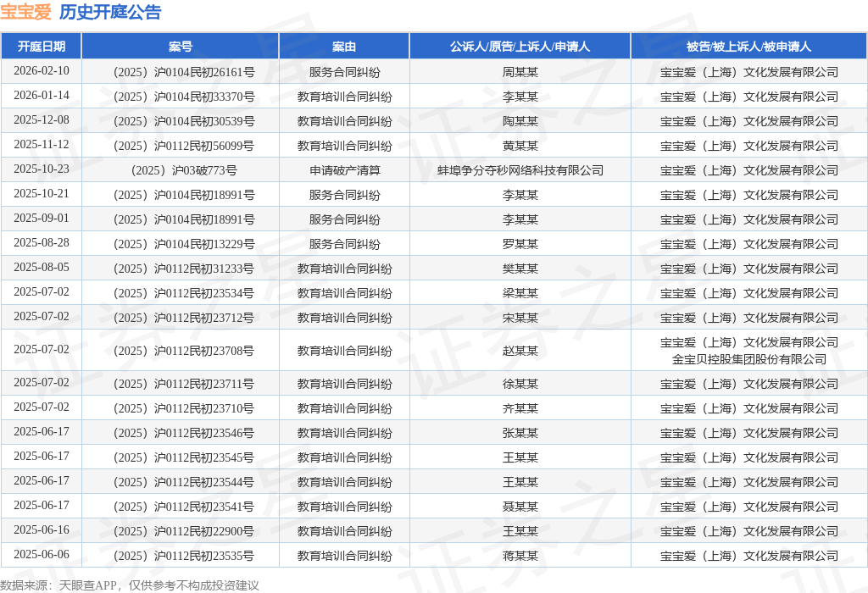Select defendant 金宝贝控股集团股份有限公司
The height and width of the screenshot is (593, 868).
click(x=749, y=359)
